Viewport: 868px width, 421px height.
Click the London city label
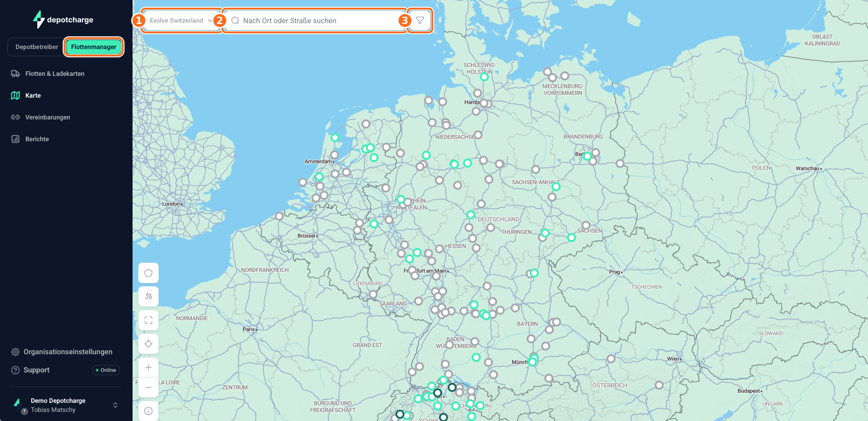coord(171,204)
